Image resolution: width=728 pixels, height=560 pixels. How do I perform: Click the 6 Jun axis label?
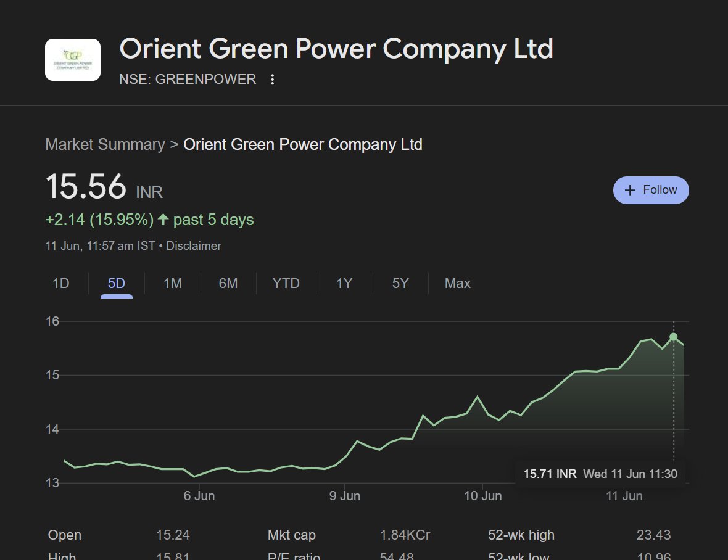tap(199, 496)
